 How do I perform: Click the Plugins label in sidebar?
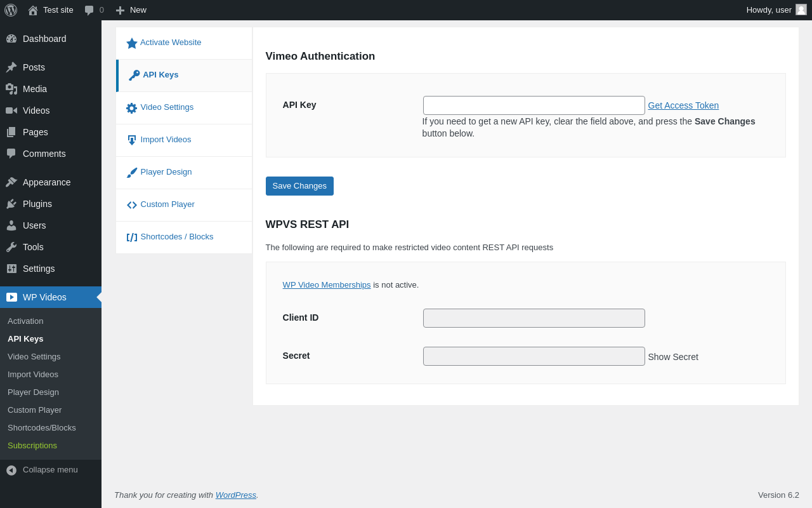click(37, 204)
